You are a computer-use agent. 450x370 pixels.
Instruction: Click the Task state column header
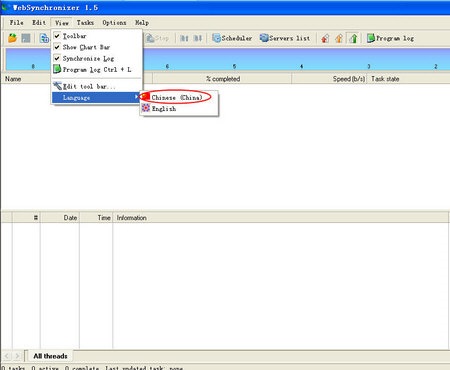coord(408,79)
